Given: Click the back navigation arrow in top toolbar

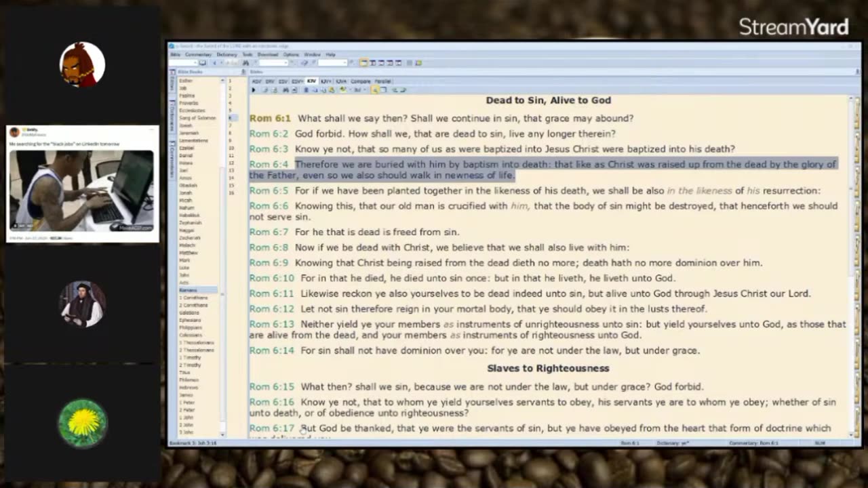Looking at the screenshot, I should [x=215, y=62].
